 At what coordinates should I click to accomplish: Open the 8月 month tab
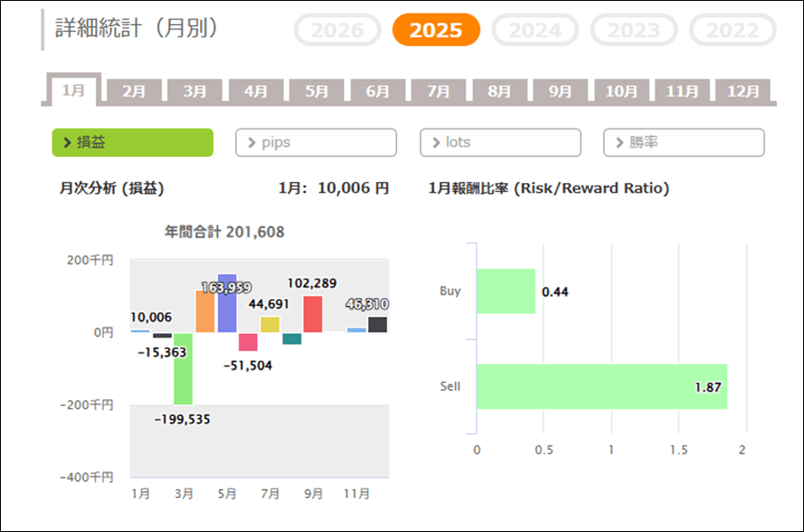point(499,91)
